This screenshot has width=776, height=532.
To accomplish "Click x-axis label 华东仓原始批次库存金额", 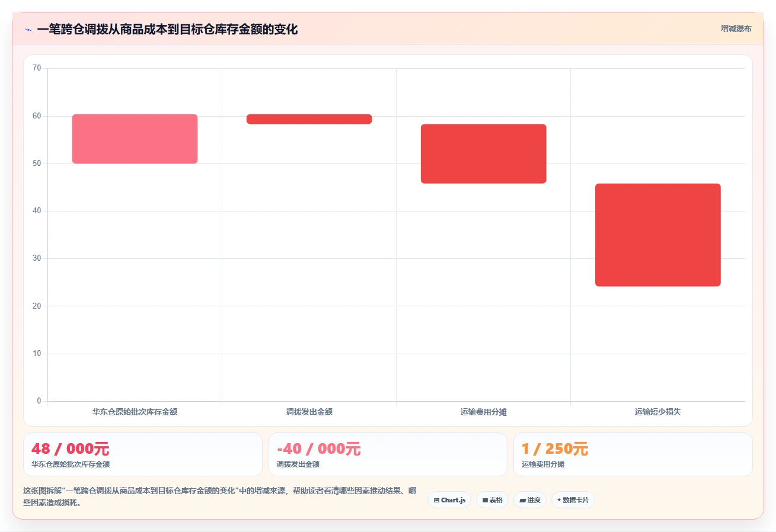I will 135,412.
